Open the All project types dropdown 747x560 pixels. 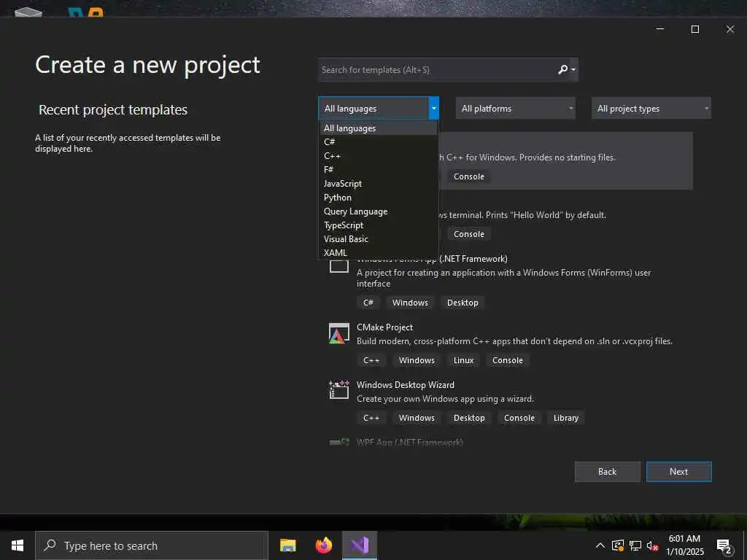[651, 109]
